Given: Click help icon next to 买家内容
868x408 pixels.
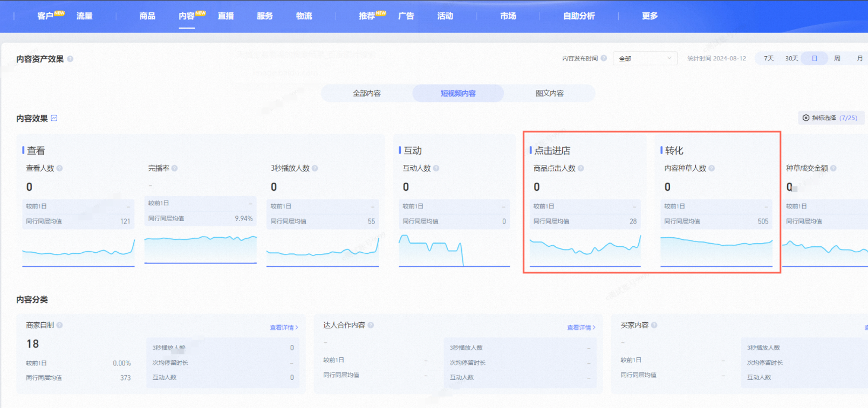Looking at the screenshot, I should pyautogui.click(x=654, y=325).
